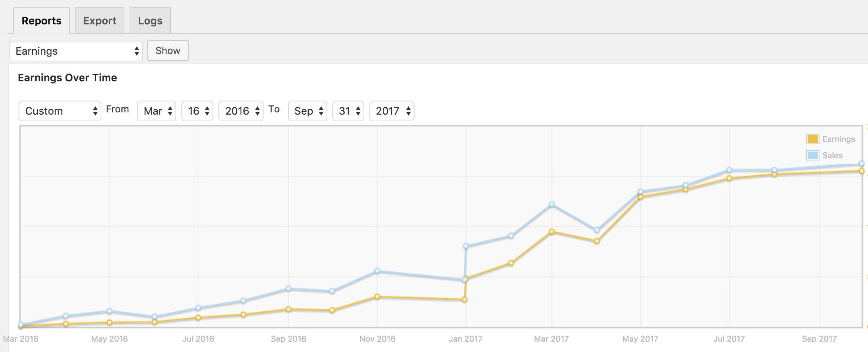Click the final Earnings point at chart's right edge
The image size is (868, 352).
coord(862,171)
